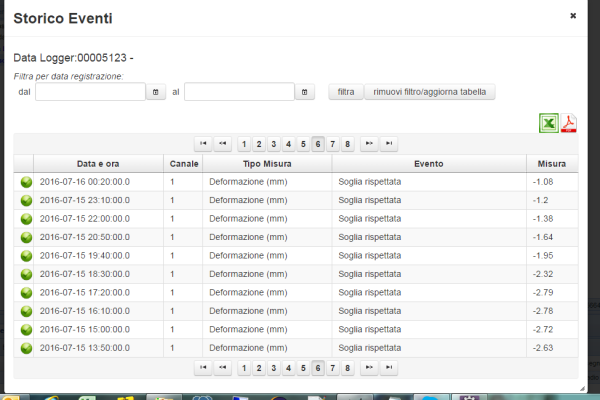Sort by 'Data e ora' column header
The image size is (600, 400).
tap(98, 163)
